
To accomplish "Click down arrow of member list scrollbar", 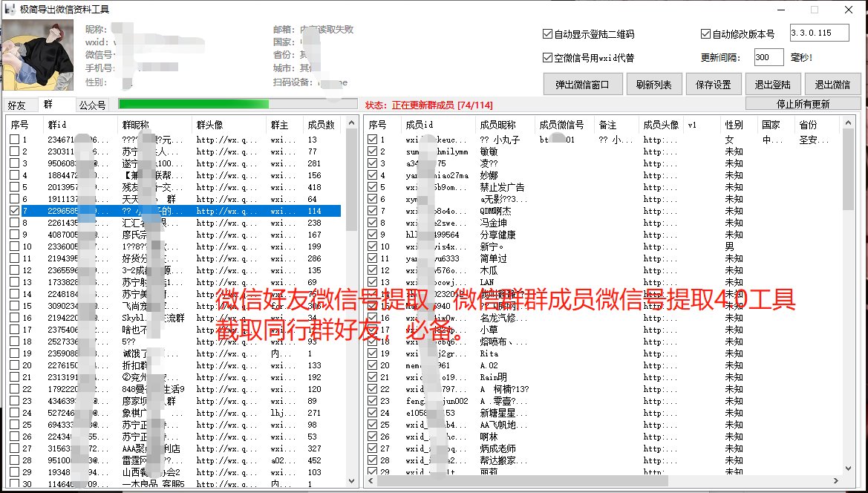I will coord(848,468).
